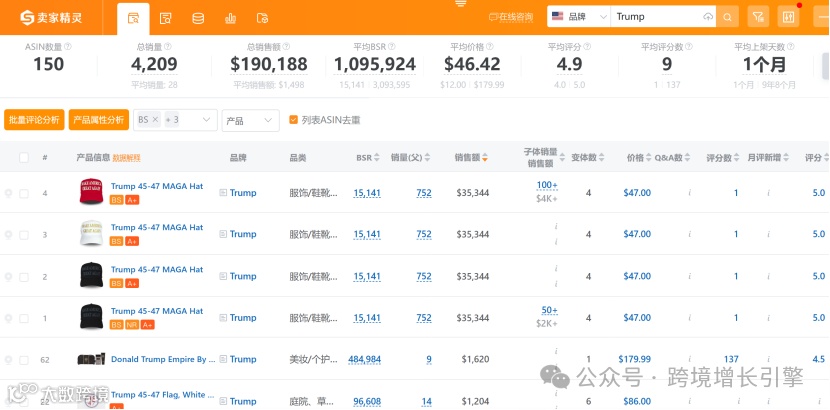Screen dimensions: 830x410
Task: Click revenue cell $1,620
Action: point(475,360)
